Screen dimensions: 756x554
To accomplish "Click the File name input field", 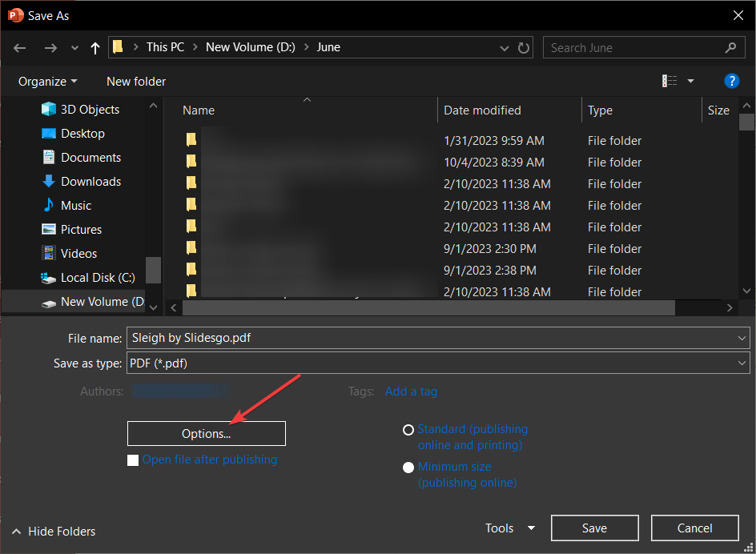I will point(438,338).
